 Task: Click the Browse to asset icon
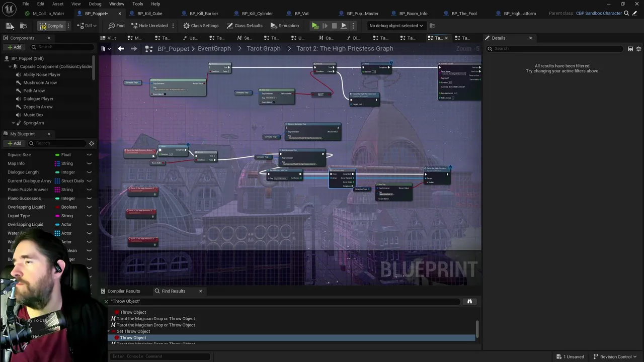pyautogui.click(x=23, y=26)
